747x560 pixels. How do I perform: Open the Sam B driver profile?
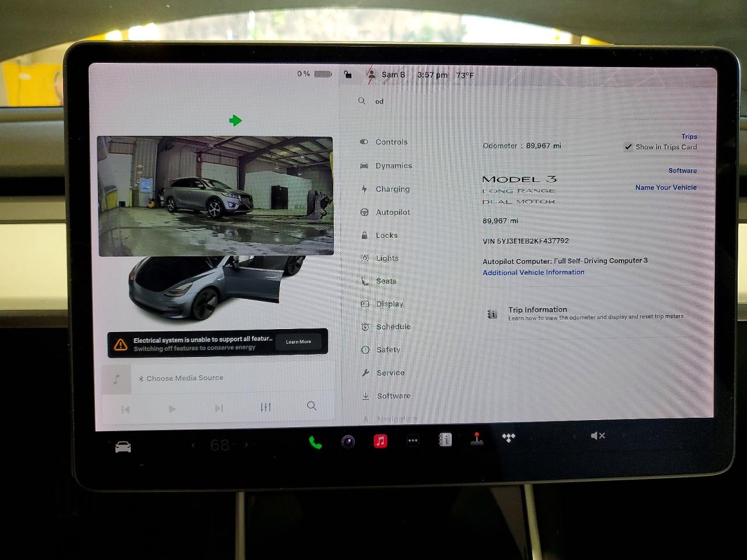pos(386,75)
